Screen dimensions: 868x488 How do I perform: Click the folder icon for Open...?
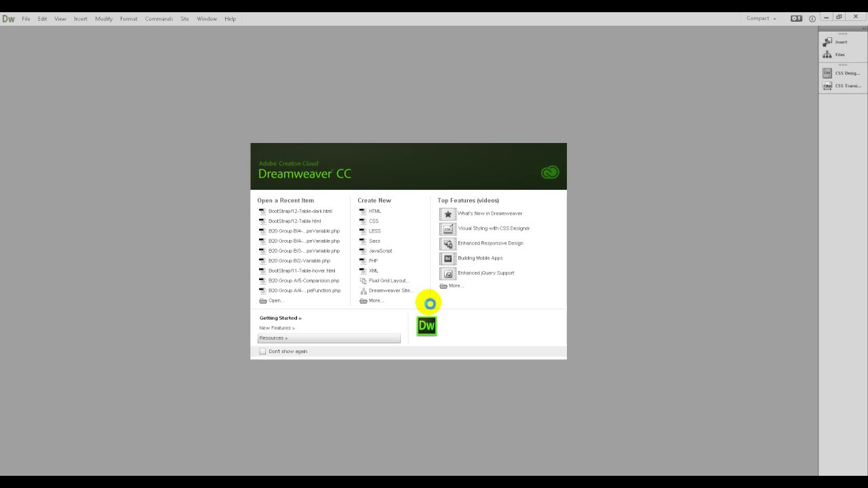[263, 301]
